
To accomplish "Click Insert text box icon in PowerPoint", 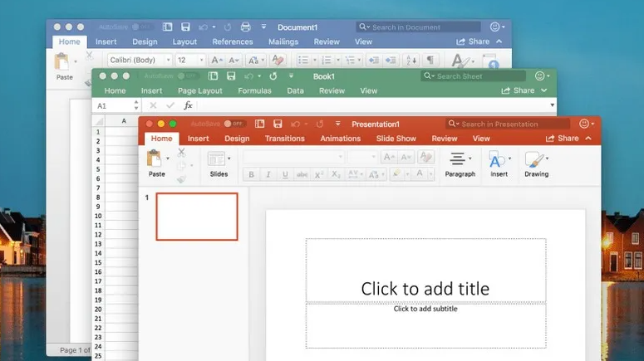I will tap(497, 159).
